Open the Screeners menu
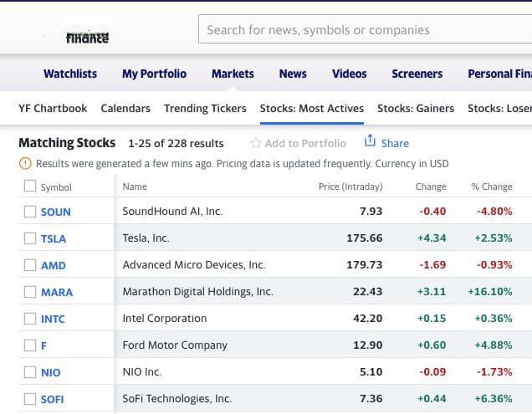The height and width of the screenshot is (414, 532). pos(417,74)
